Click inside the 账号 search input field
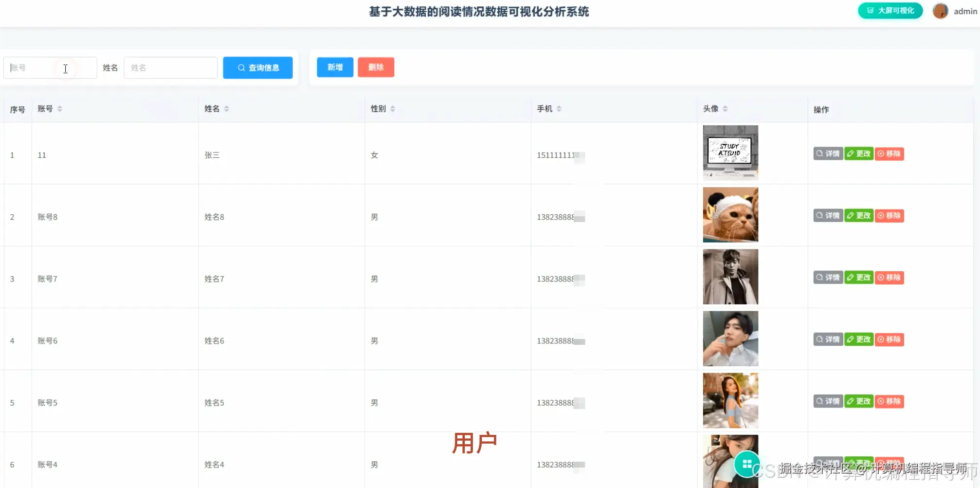This screenshot has height=488, width=980. [x=49, y=68]
